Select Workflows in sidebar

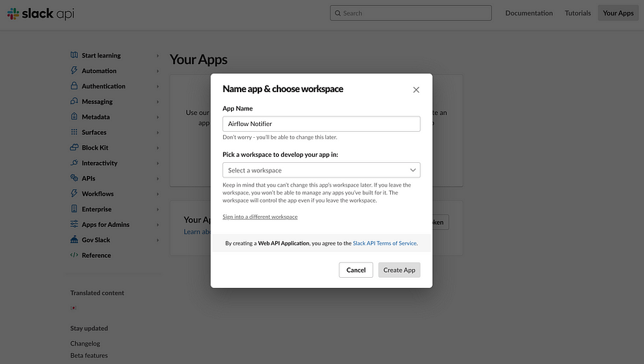pyautogui.click(x=98, y=194)
